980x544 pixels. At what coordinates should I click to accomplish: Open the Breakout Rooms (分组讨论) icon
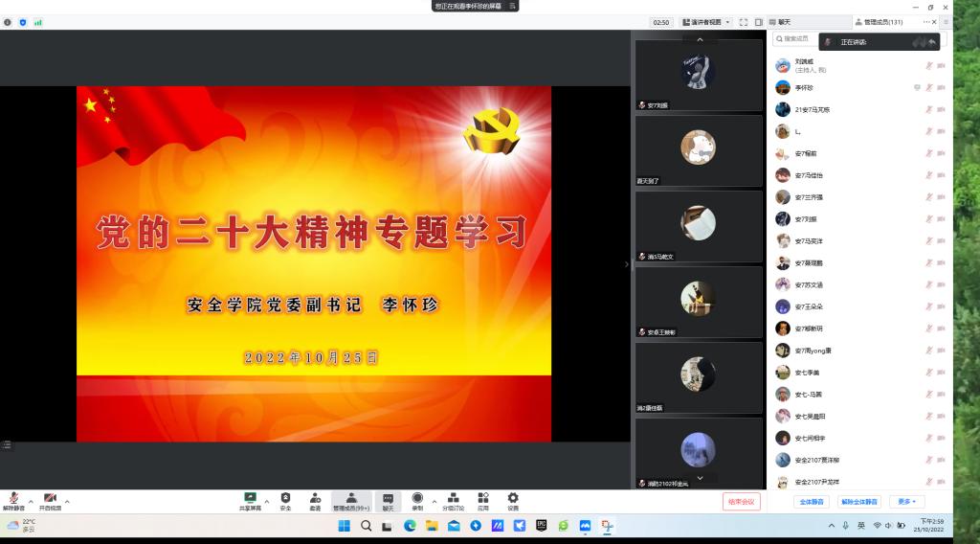click(x=453, y=500)
